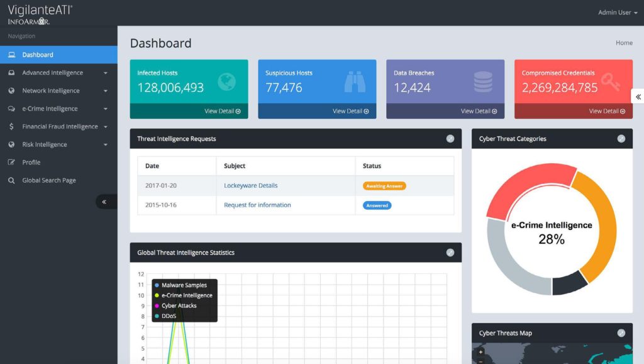This screenshot has width=644, height=364.
Task: View Detail for Data Breaches
Action: point(479,111)
